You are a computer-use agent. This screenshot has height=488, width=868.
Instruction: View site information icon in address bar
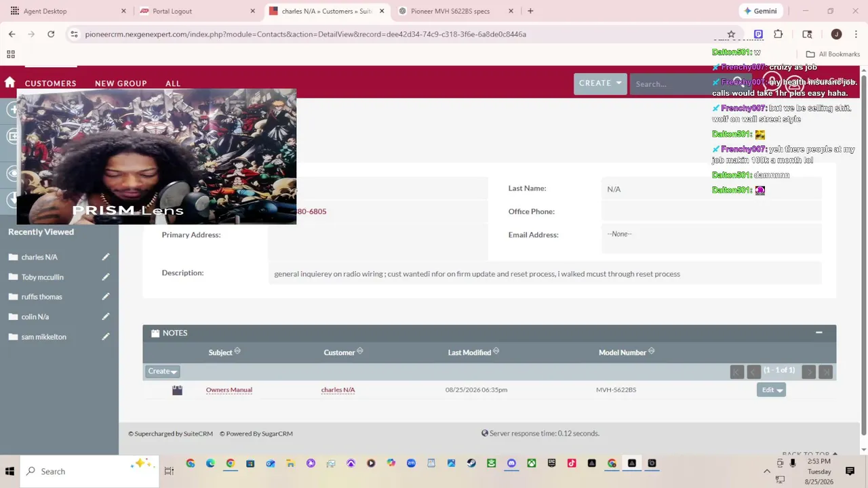pos(74,34)
